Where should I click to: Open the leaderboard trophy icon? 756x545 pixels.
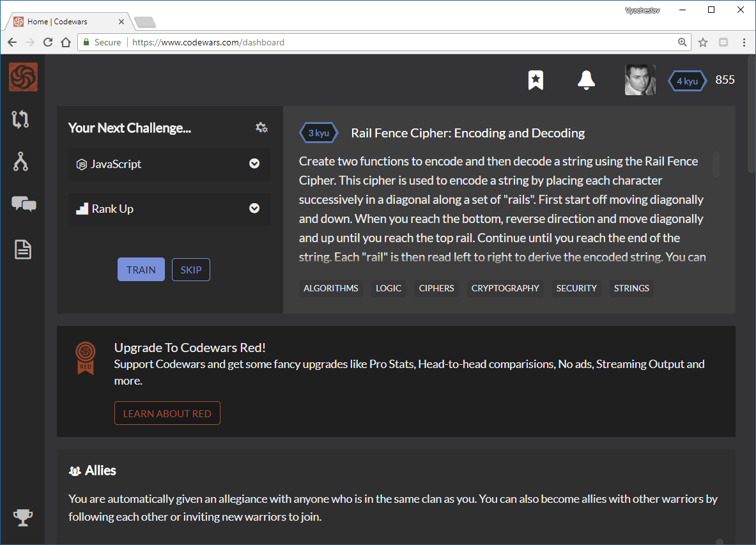[x=22, y=518]
